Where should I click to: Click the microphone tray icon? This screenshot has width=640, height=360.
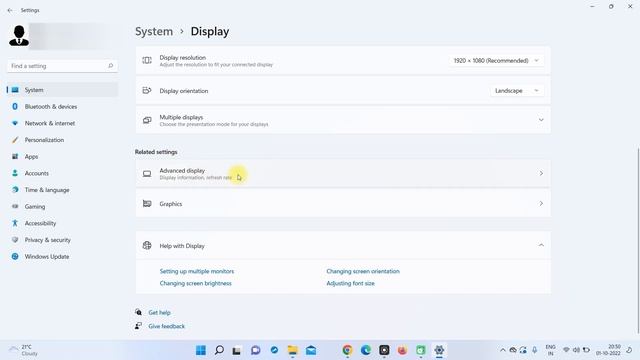pos(534,350)
